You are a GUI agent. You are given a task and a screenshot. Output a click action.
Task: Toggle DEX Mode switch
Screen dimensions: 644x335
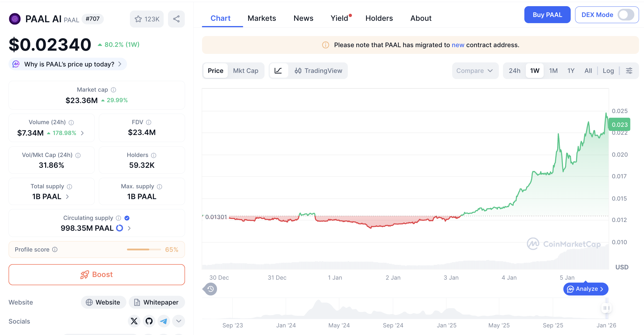[x=626, y=15]
